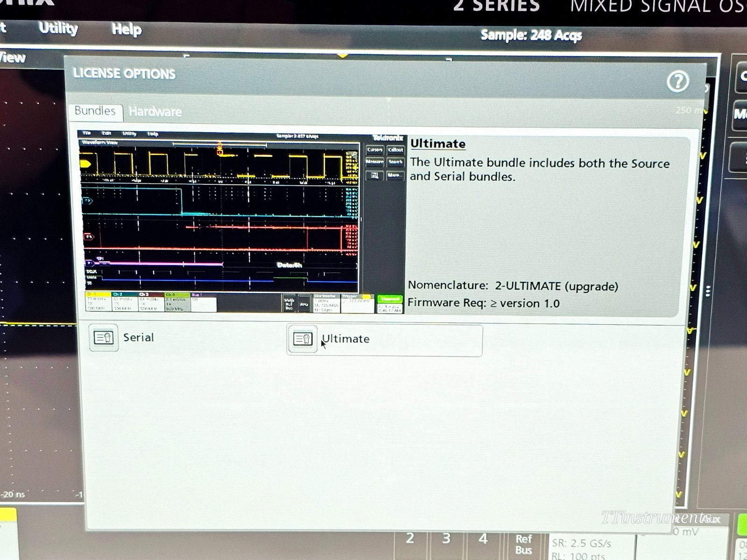Image resolution: width=747 pixels, height=560 pixels.
Task: Open horizontal badge showing SR 2.5 GS/s
Action: [592, 547]
